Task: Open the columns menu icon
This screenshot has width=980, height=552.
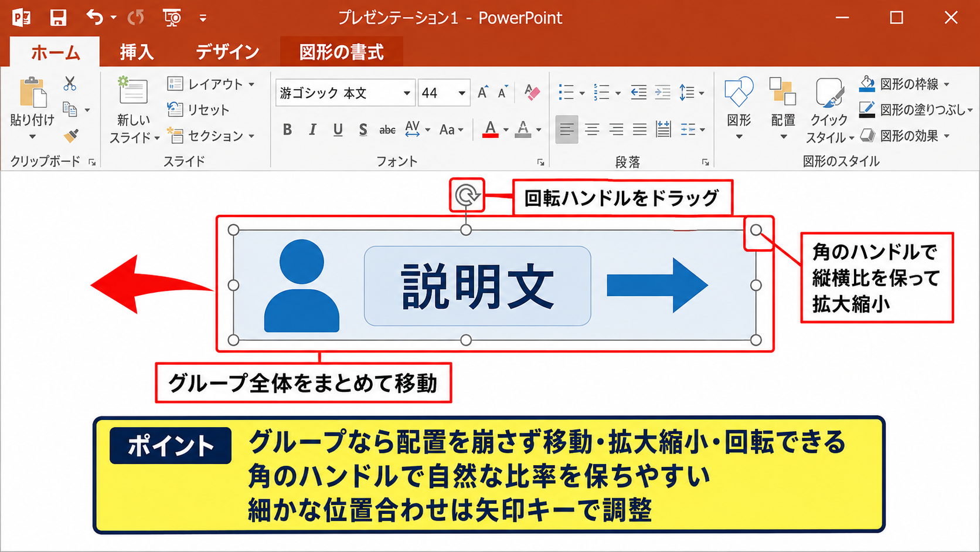Action: (693, 130)
